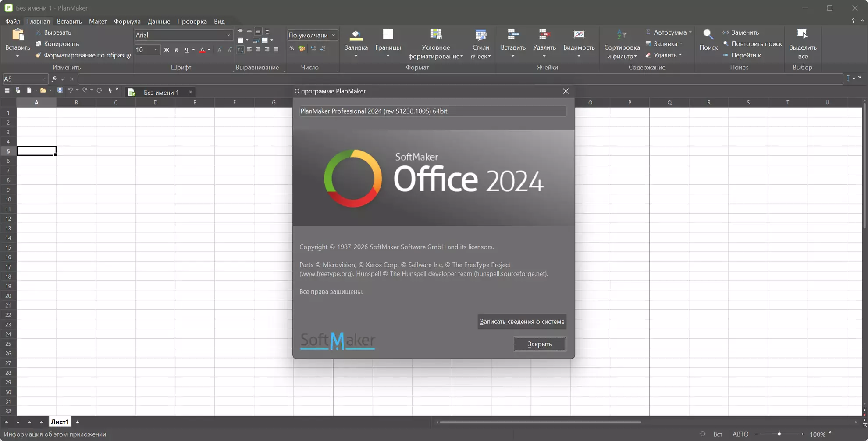
Task: Click Записать сведения о системе button
Action: 522,322
